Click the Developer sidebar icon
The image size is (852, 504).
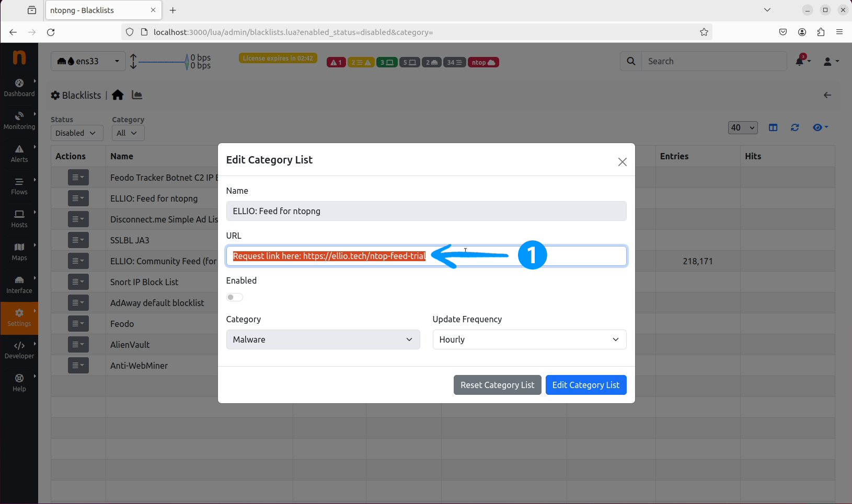pos(19,349)
